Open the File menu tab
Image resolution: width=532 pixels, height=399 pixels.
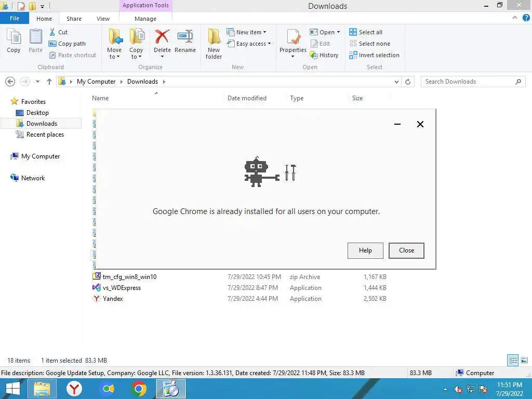[15, 18]
